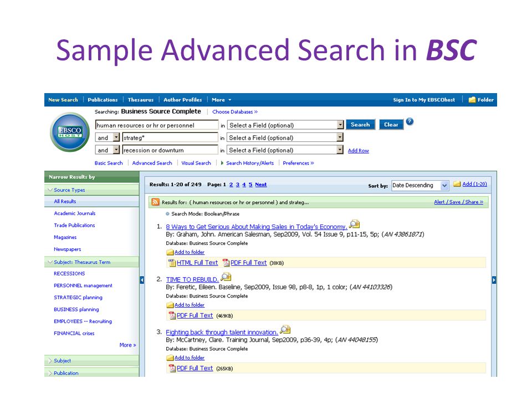Open Publications menu item
Image resolution: width=532 pixels, height=399 pixels.
[103, 100]
